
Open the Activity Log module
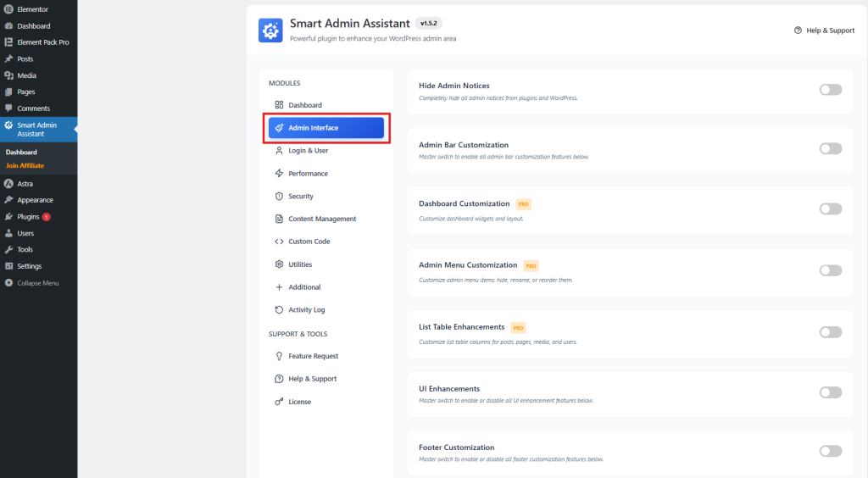[326, 310]
